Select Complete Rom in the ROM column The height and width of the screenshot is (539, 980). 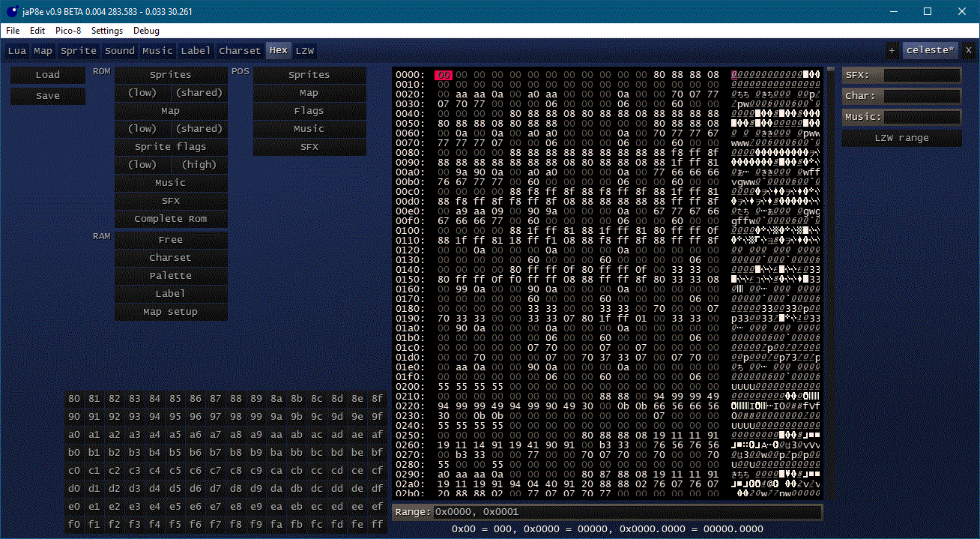[171, 218]
